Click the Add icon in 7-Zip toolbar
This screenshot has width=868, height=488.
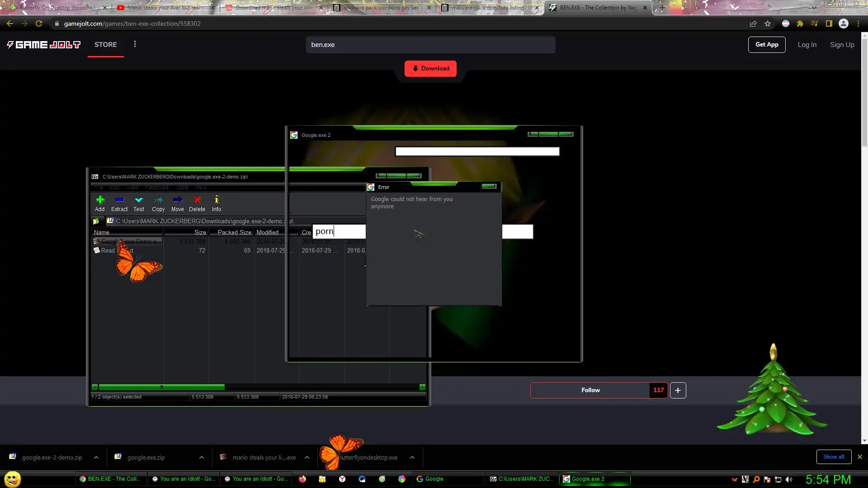click(x=100, y=200)
